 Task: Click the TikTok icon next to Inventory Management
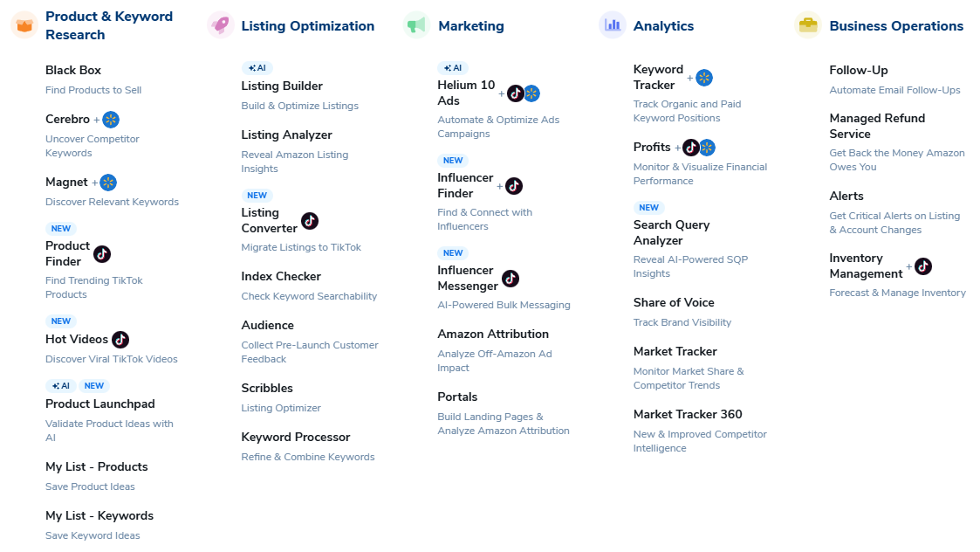[923, 266]
